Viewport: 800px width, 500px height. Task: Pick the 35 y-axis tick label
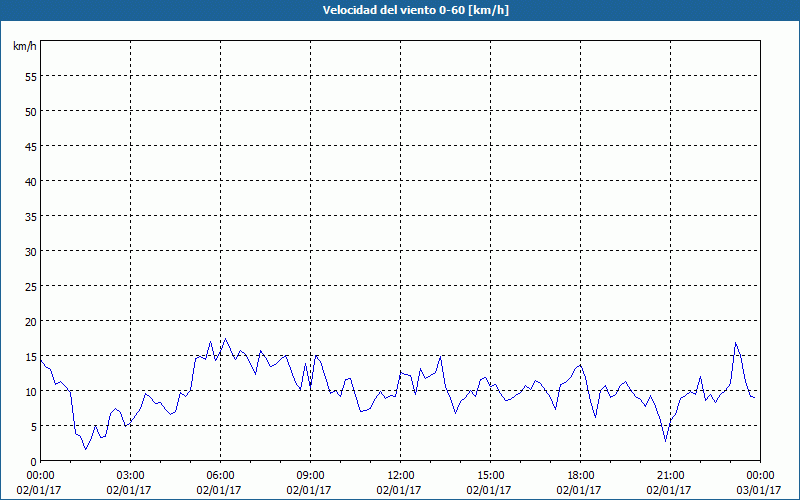tap(31, 216)
